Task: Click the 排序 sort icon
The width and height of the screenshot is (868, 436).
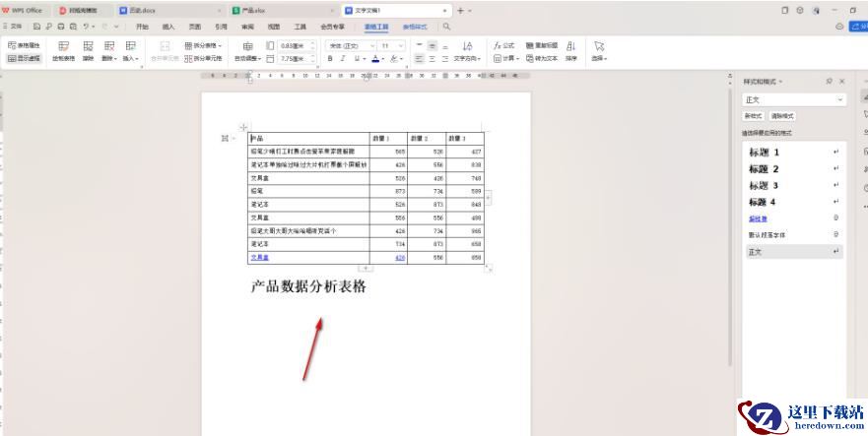Action: [x=570, y=51]
